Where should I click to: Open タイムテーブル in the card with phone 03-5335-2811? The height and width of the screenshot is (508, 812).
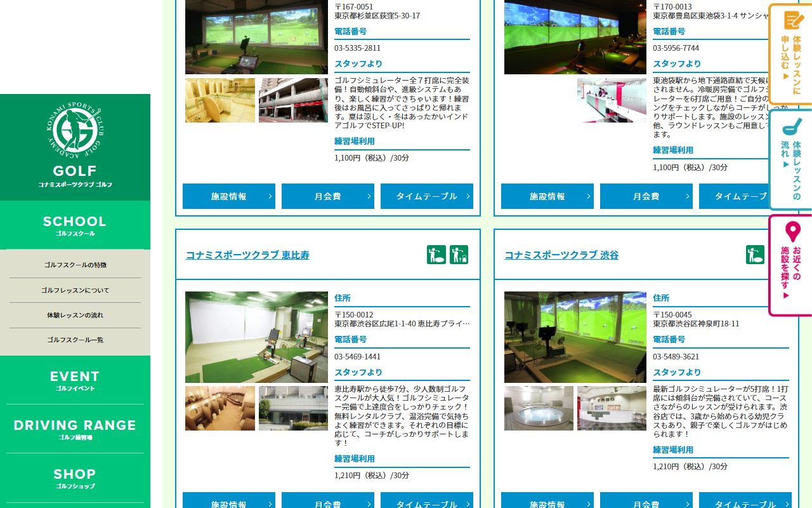tap(427, 196)
